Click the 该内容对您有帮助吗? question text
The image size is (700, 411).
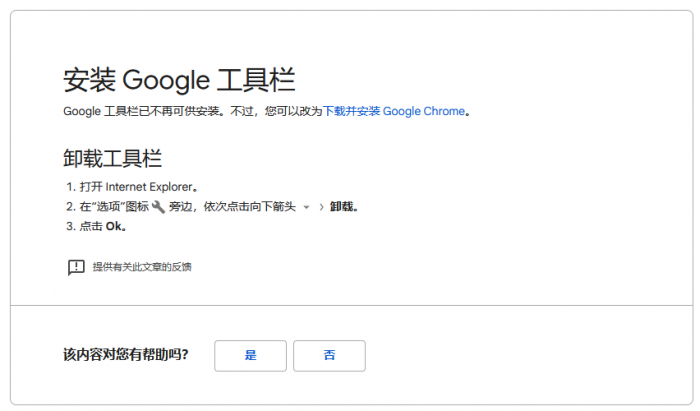pos(125,355)
